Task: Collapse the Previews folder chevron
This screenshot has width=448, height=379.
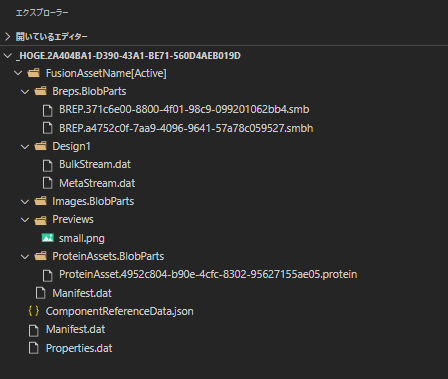Action: point(25,220)
